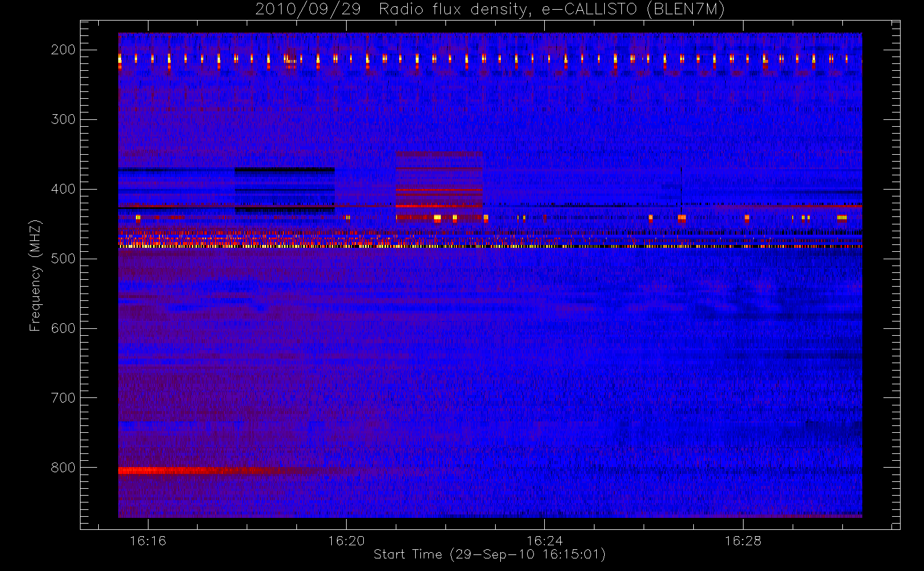924x571 pixels.
Task: Click the 600 frequency tick label
Action: [63, 328]
